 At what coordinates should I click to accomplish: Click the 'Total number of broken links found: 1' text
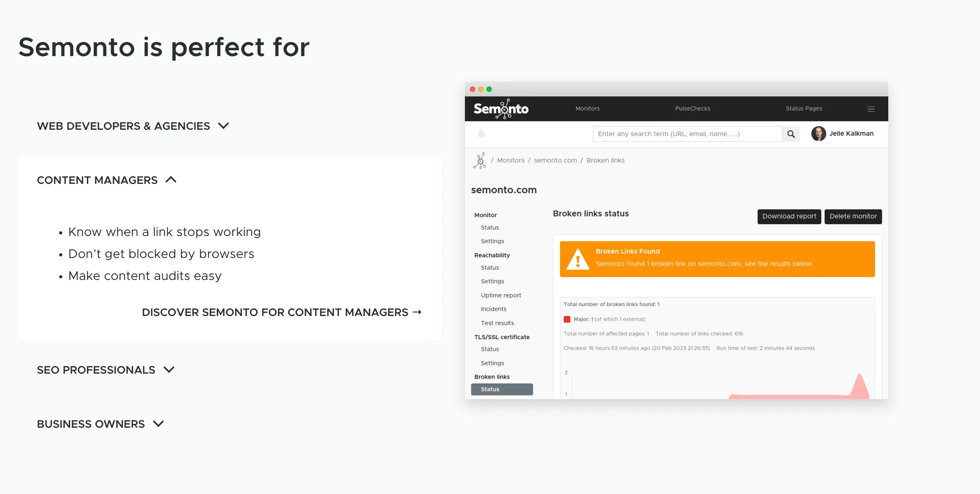tap(611, 304)
